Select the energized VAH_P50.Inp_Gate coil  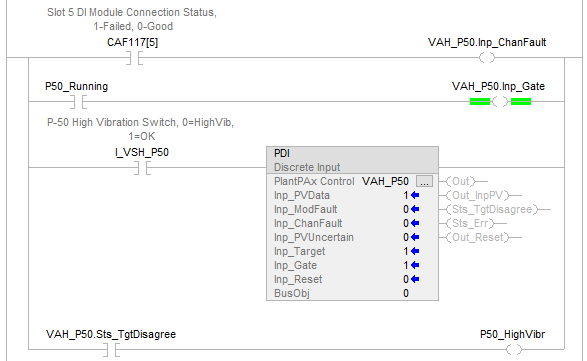click(500, 101)
